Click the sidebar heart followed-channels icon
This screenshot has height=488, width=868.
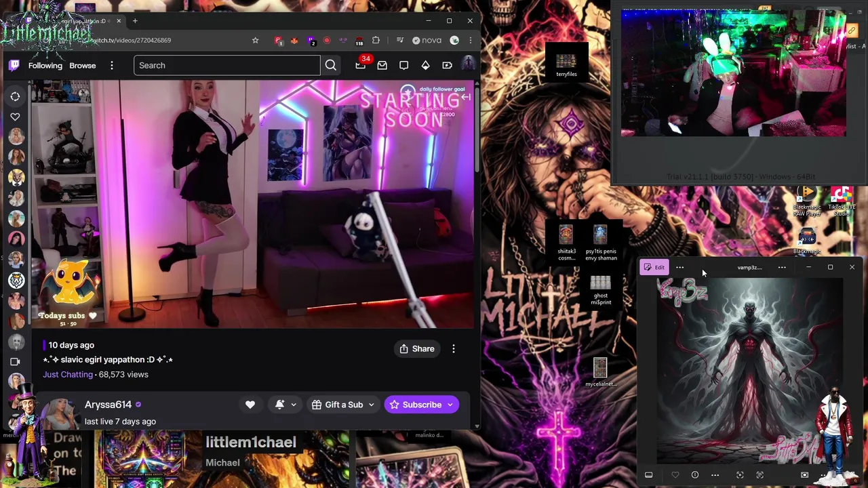(x=15, y=117)
